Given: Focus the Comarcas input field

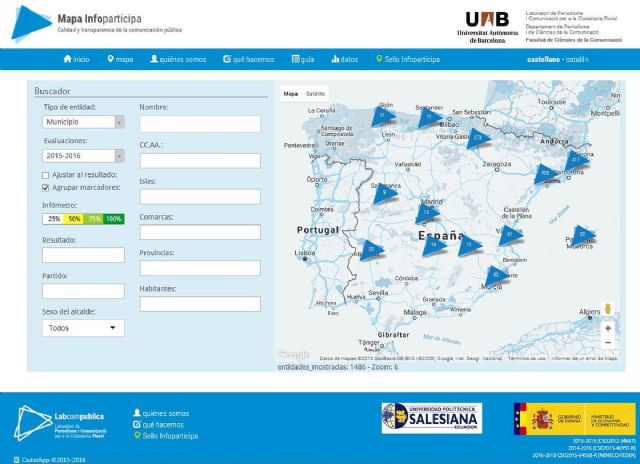Looking at the screenshot, I should tap(200, 232).
